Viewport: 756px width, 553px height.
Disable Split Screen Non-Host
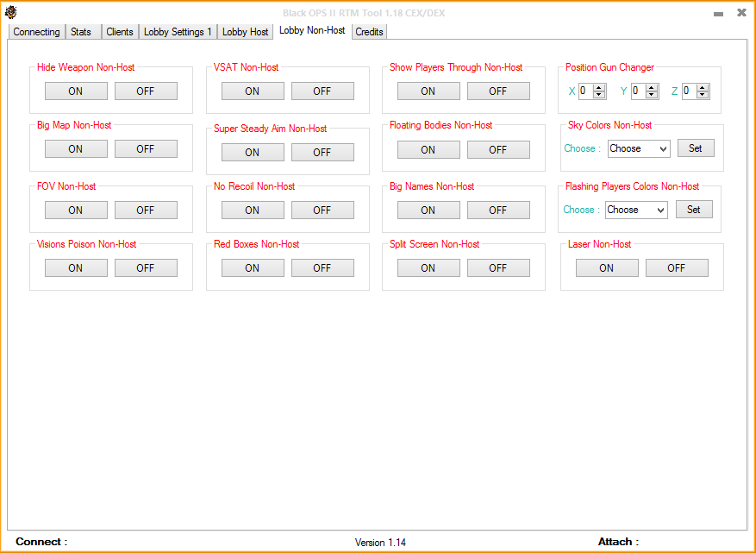[x=498, y=268]
